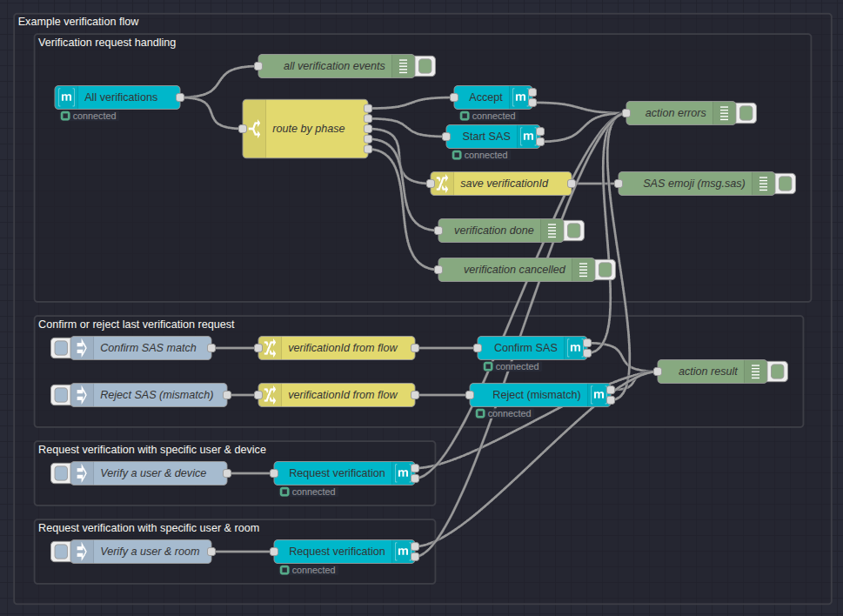Viewport: 843px width, 616px height.
Task: Click input port of action result node
Action: (658, 372)
